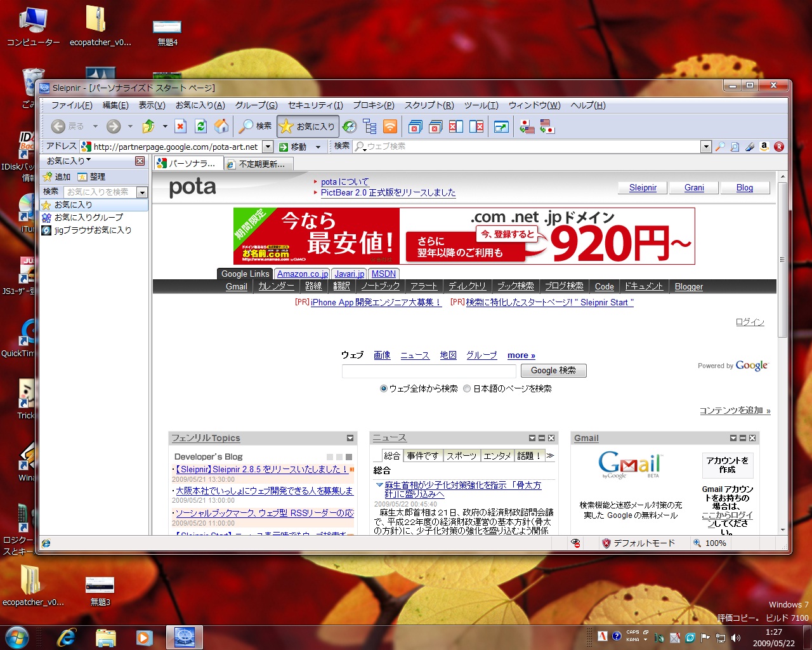Click the コンテンツを追加 link
The image size is (812, 650).
[735, 411]
